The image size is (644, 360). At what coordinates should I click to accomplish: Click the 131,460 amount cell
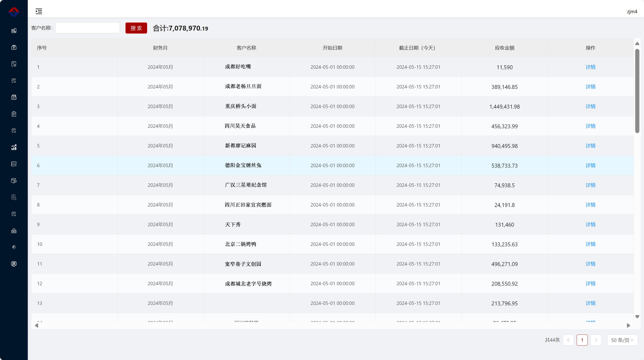[504, 225]
